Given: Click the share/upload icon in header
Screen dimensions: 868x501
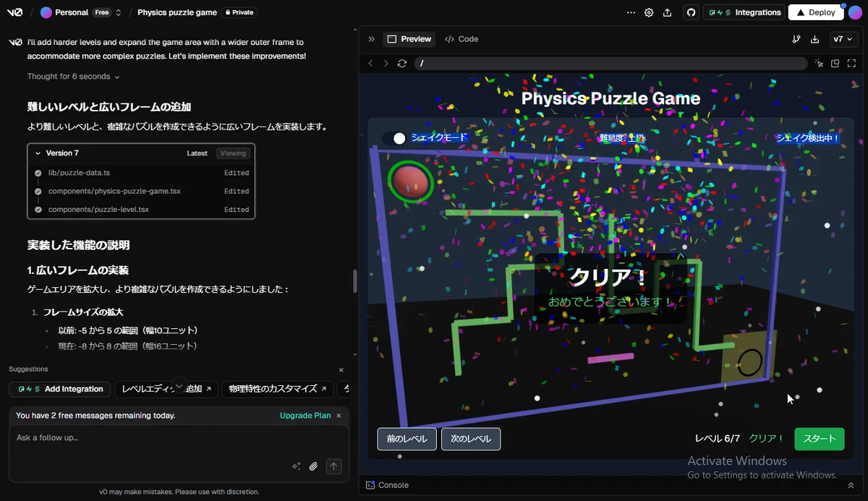Looking at the screenshot, I should point(667,12).
